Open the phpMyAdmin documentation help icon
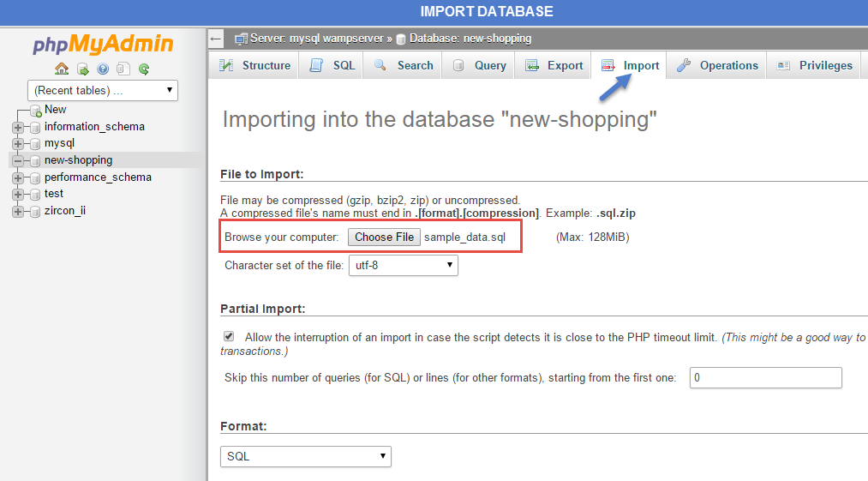868x481 pixels. point(103,69)
